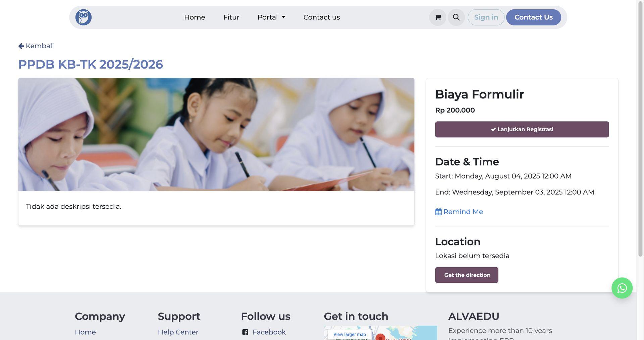Open the shopping cart icon
The width and height of the screenshot is (644, 340).
pos(437,17)
